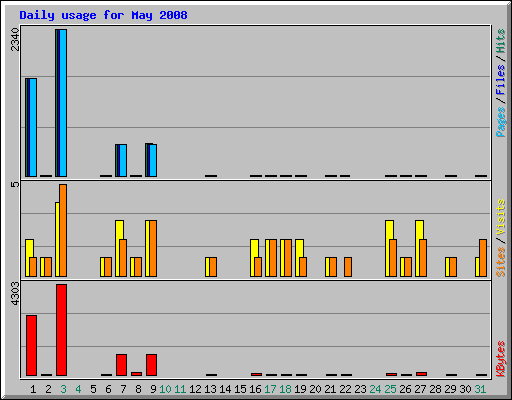Viewport: 512px width, 400px height.
Task: Click the 2340 axis maximum value
Action: coord(15,39)
